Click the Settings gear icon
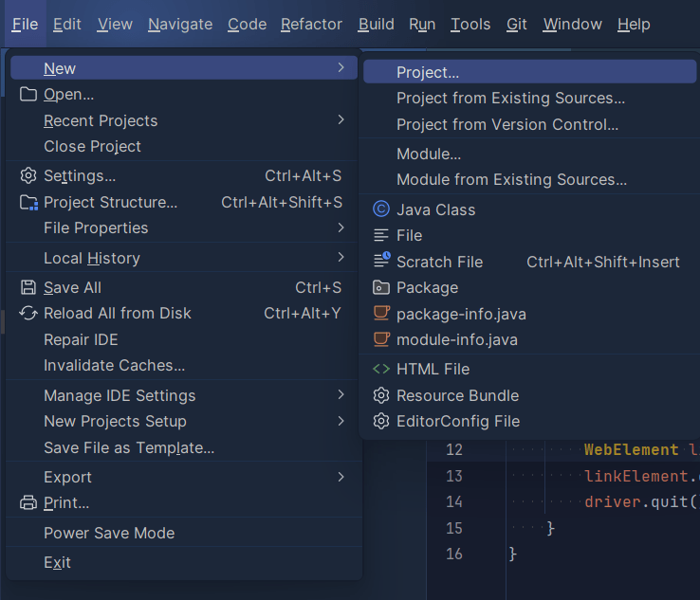 click(28, 175)
